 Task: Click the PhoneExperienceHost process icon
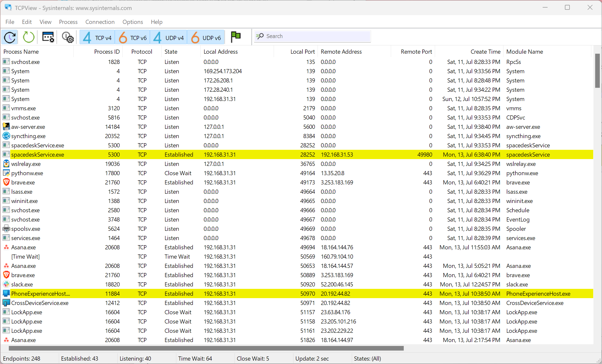pyautogui.click(x=6, y=293)
